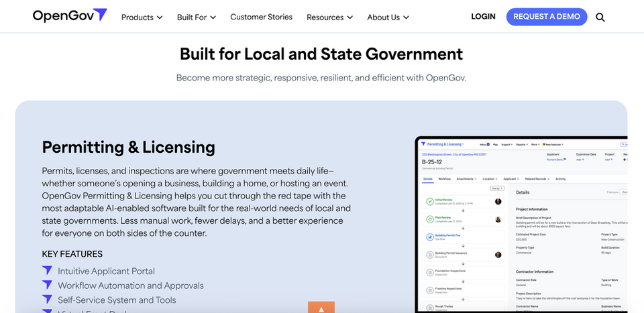
Task: Open Customer Stories in the navigation
Action: (x=261, y=17)
